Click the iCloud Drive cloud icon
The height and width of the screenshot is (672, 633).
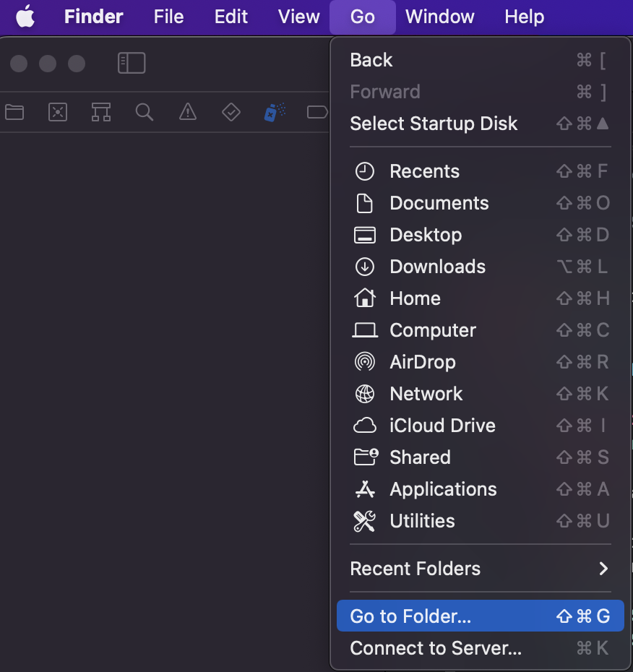(365, 426)
